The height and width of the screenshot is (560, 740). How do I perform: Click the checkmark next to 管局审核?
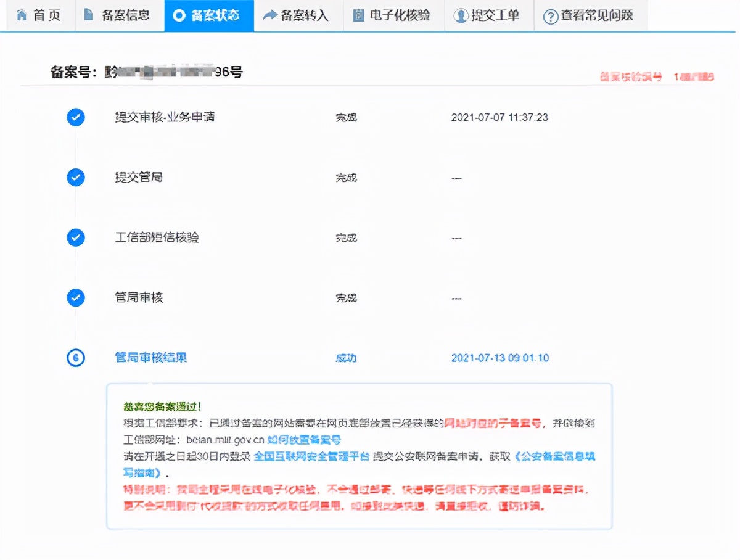tap(75, 297)
